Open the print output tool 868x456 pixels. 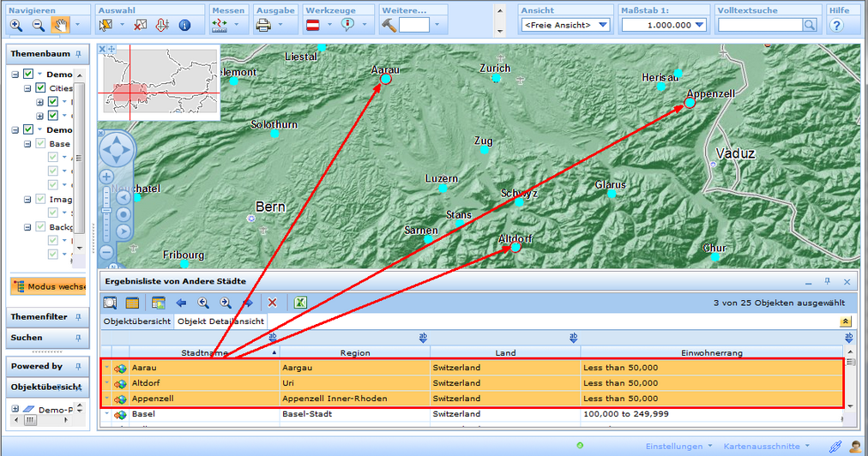pyautogui.click(x=263, y=26)
